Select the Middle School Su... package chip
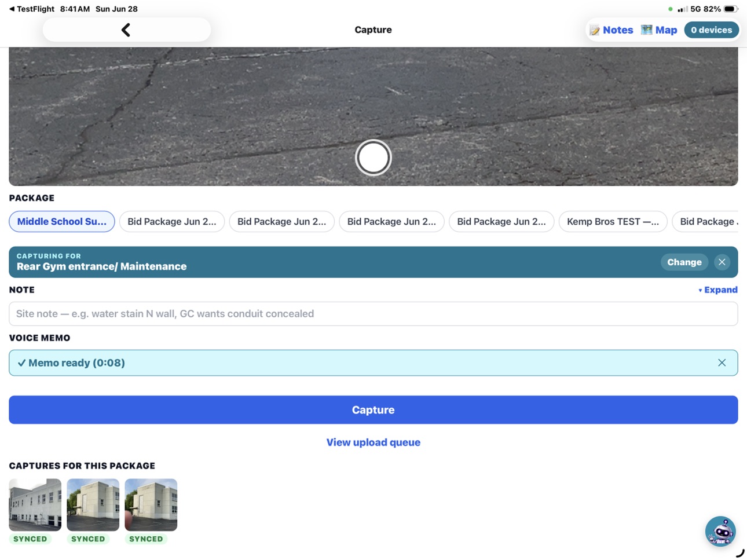Viewport: 747px width, 560px height. pyautogui.click(x=62, y=221)
